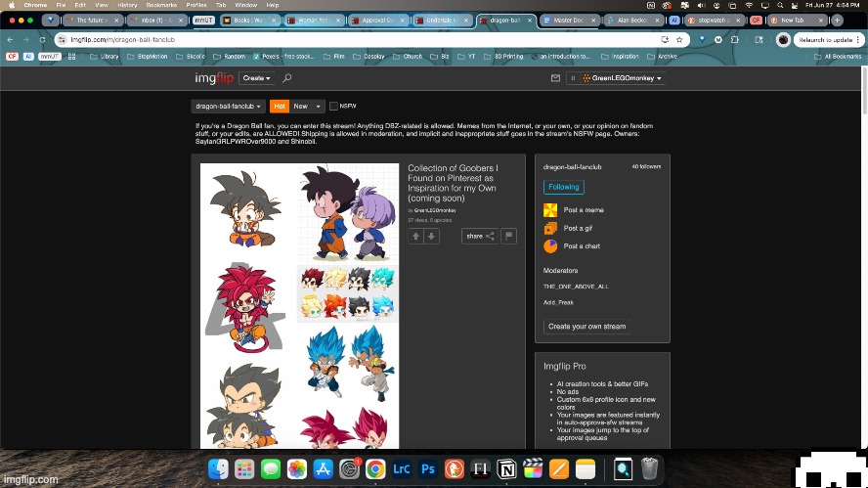Screen dimensions: 868x488
Task: Open DuckDuckGo browser in the dock
Action: click(x=454, y=469)
